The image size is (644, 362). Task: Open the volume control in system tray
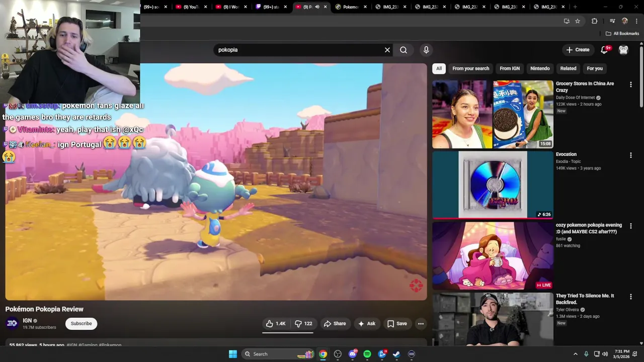coord(605,354)
